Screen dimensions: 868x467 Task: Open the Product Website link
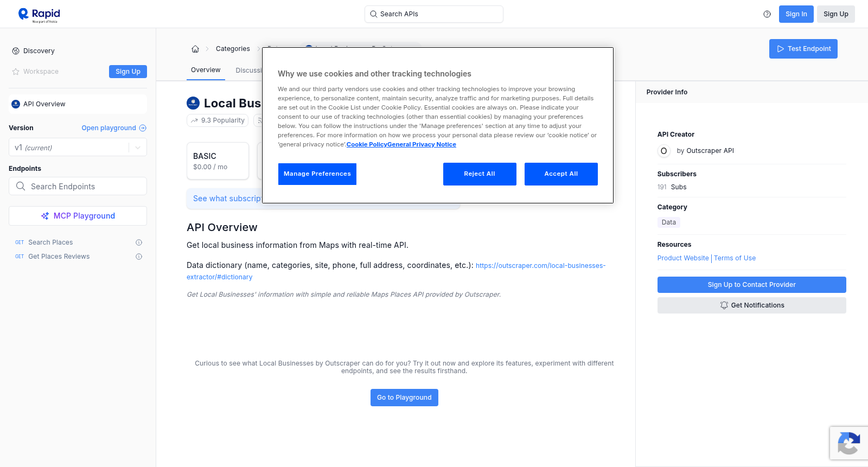pos(683,258)
